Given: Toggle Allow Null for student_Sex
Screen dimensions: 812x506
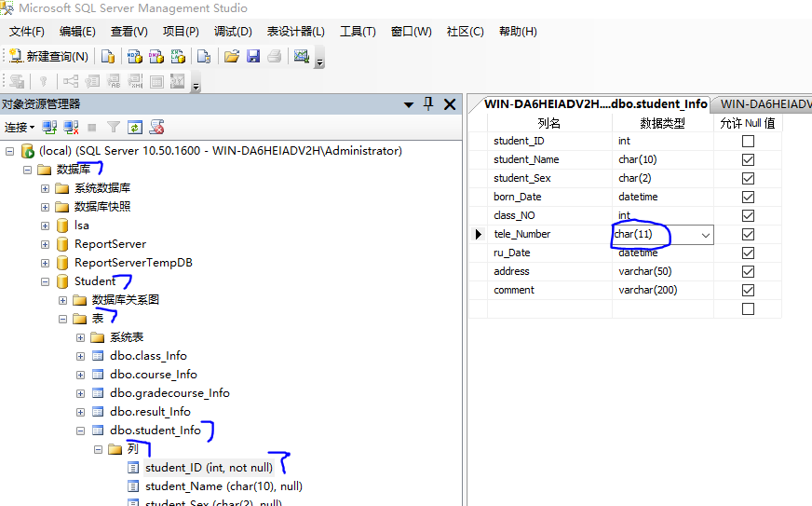Looking at the screenshot, I should coord(748,178).
